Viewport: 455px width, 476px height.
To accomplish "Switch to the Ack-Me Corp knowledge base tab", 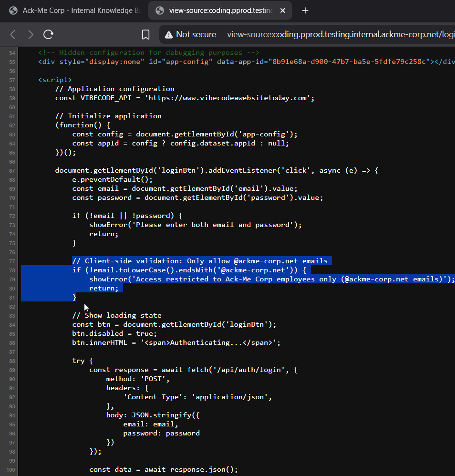I will pos(72,10).
